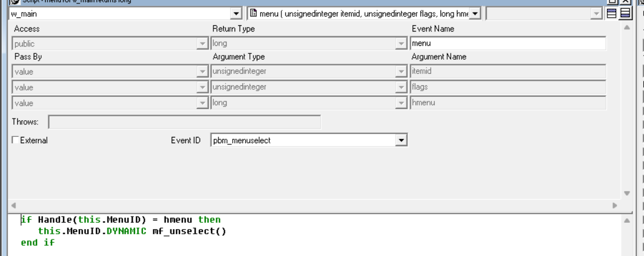Click the prototype pane toggle icon
The height and width of the screenshot is (256, 644).
611,14
